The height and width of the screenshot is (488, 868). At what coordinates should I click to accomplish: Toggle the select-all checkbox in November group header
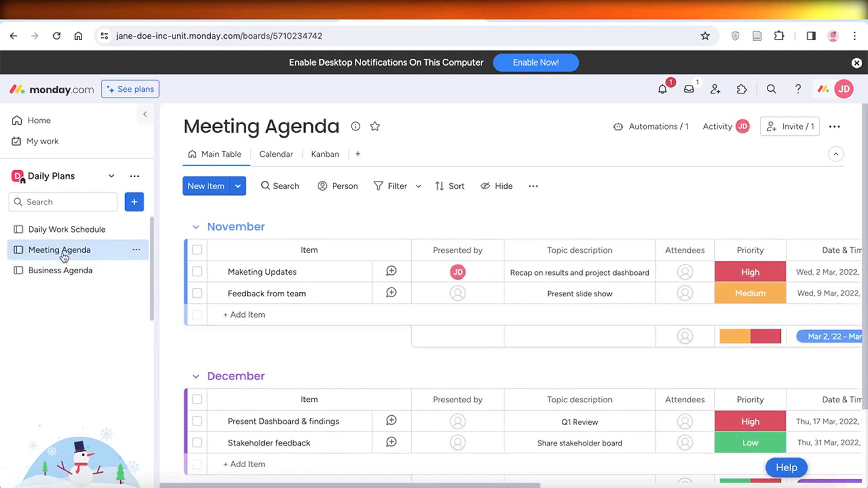pyautogui.click(x=197, y=250)
